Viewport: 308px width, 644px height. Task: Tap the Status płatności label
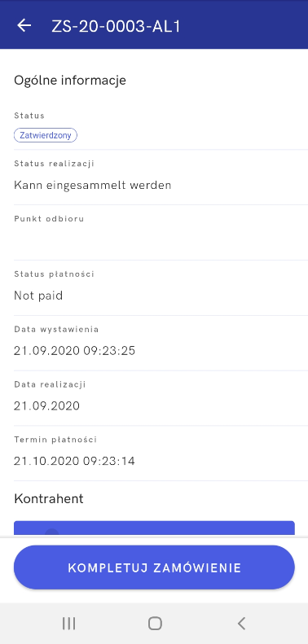pyautogui.click(x=55, y=274)
